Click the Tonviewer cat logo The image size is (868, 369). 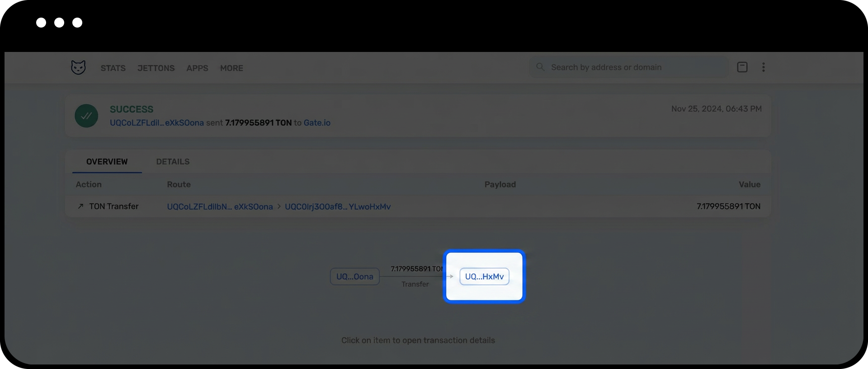(78, 68)
